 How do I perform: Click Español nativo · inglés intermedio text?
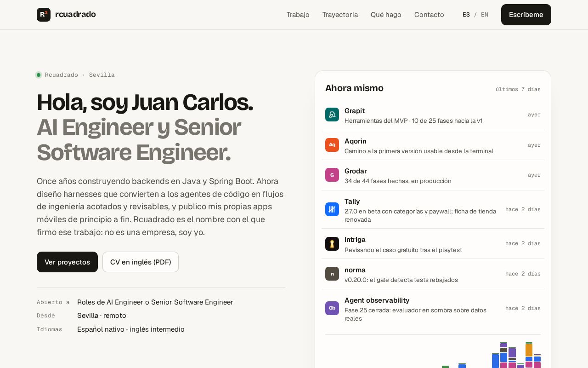pos(131,329)
